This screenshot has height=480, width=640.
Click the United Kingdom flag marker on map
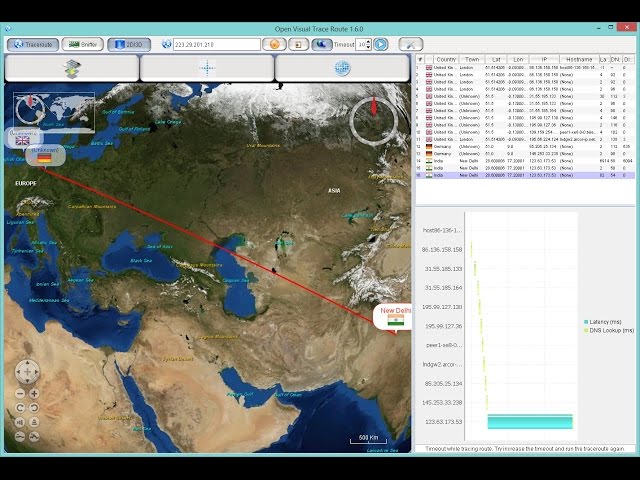coord(23,139)
